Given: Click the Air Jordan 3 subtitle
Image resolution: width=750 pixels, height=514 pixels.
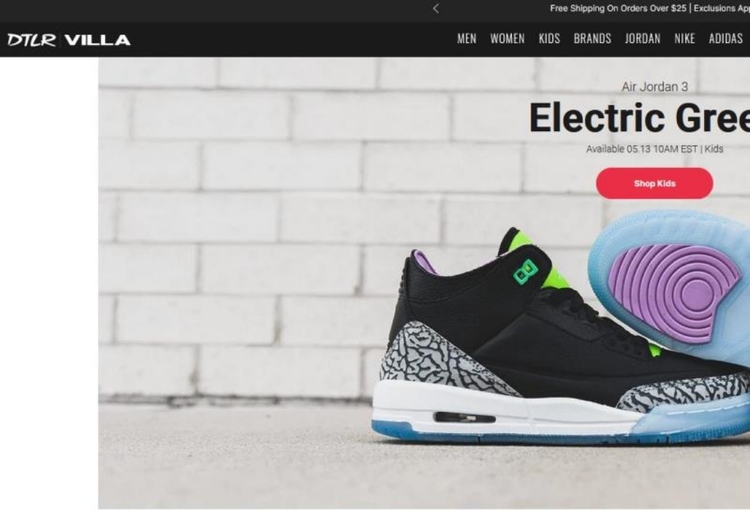Looking at the screenshot, I should point(654,87).
